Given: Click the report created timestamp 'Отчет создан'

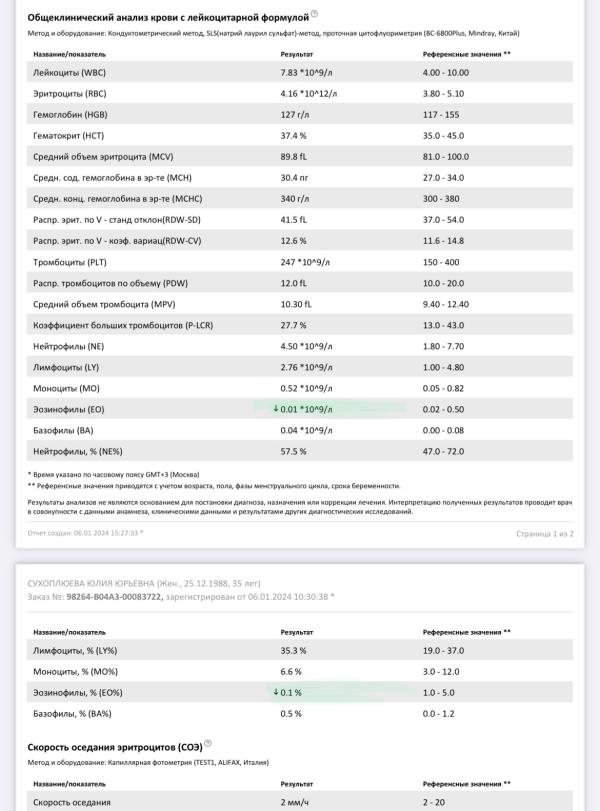Looking at the screenshot, I should (x=85, y=533).
